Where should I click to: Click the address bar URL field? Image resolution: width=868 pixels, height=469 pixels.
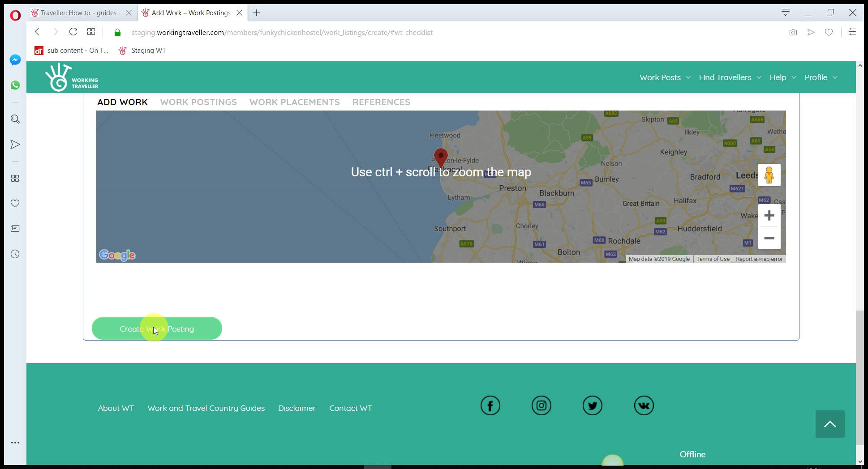282,32
